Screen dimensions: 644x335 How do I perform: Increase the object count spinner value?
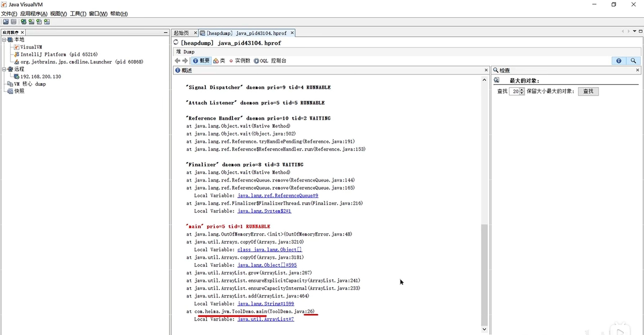point(522,90)
